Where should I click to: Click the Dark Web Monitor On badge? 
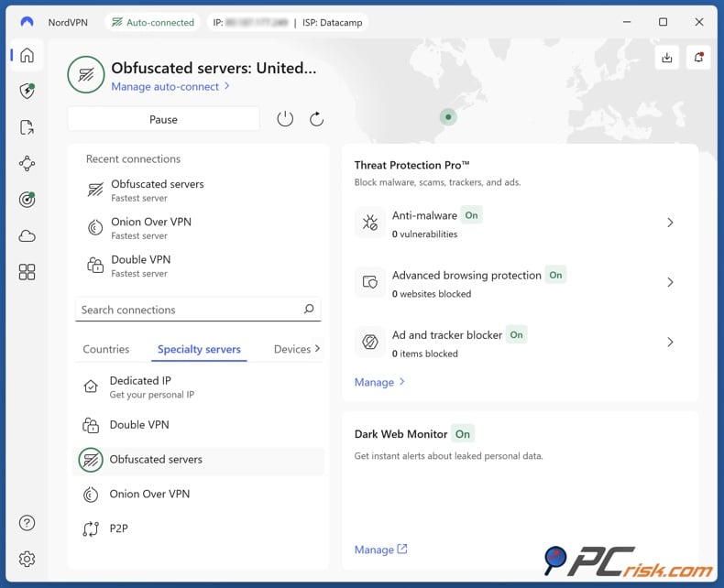coord(463,434)
